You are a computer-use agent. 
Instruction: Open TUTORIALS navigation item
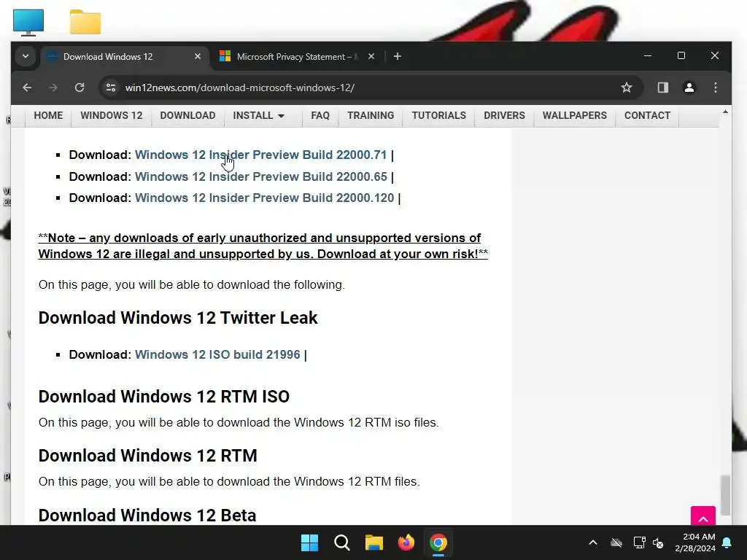[438, 115]
